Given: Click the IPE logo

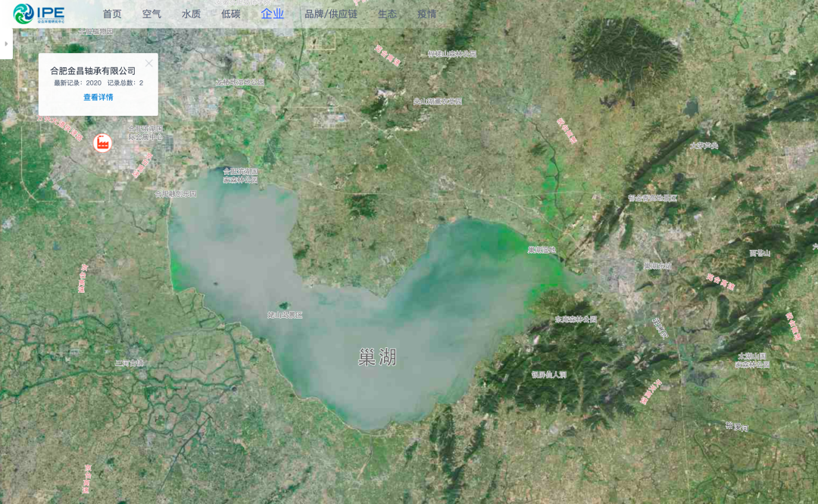Looking at the screenshot, I should tap(39, 14).
